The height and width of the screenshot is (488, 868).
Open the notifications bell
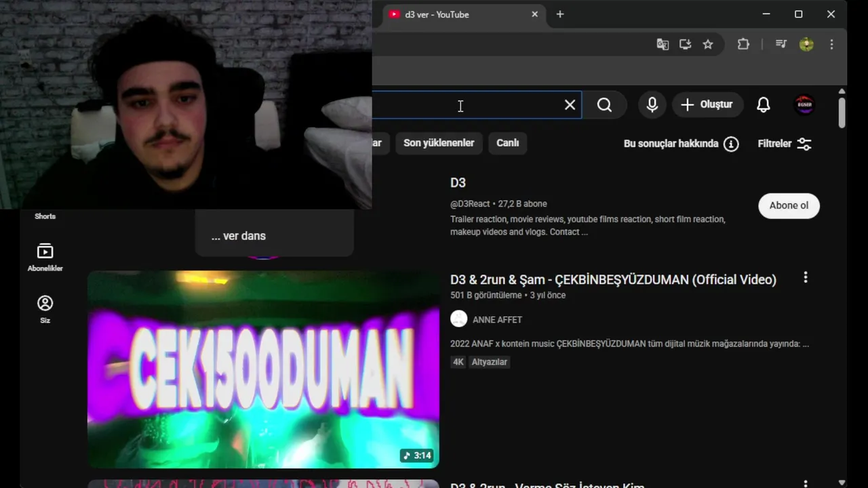[764, 104]
